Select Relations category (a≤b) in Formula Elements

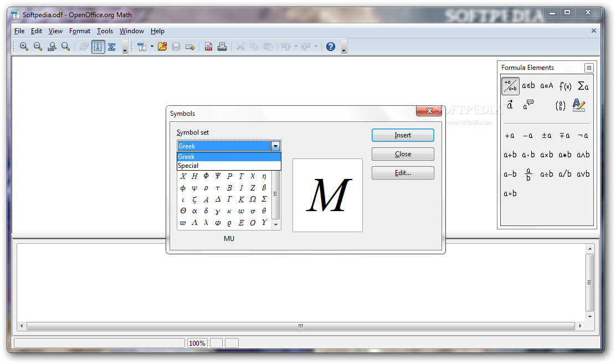click(x=528, y=86)
